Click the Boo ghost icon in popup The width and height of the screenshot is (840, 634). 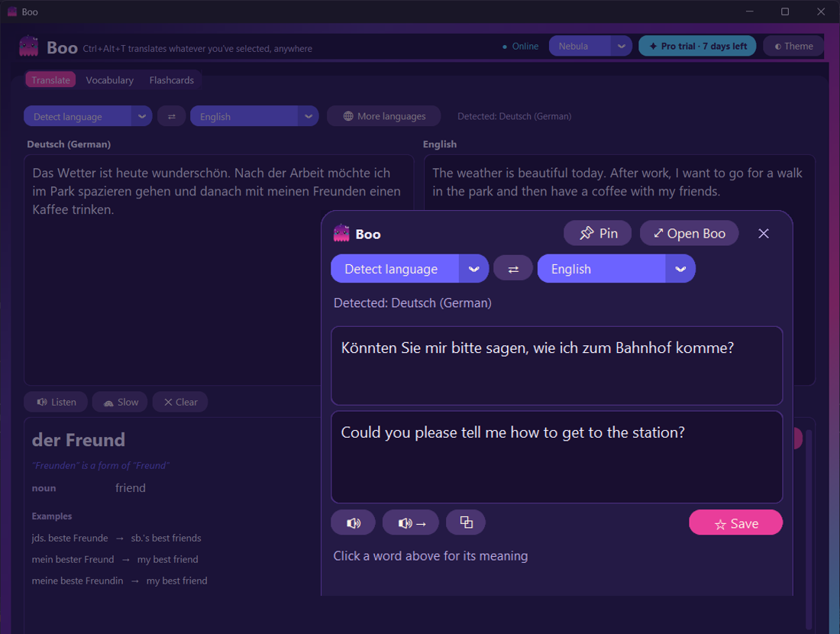click(x=341, y=234)
